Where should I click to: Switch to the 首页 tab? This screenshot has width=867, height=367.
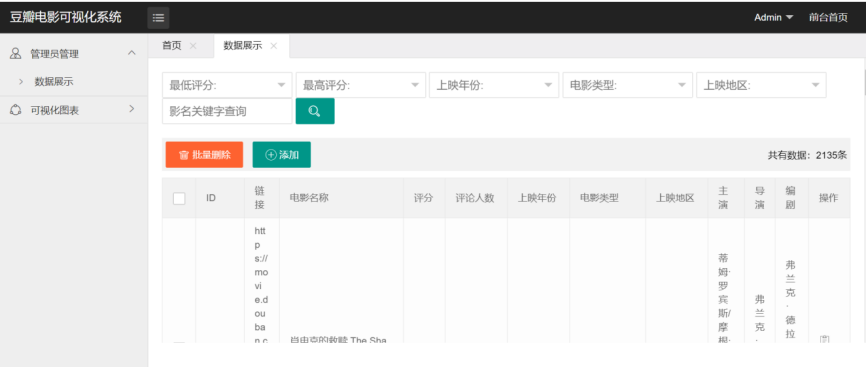click(171, 46)
